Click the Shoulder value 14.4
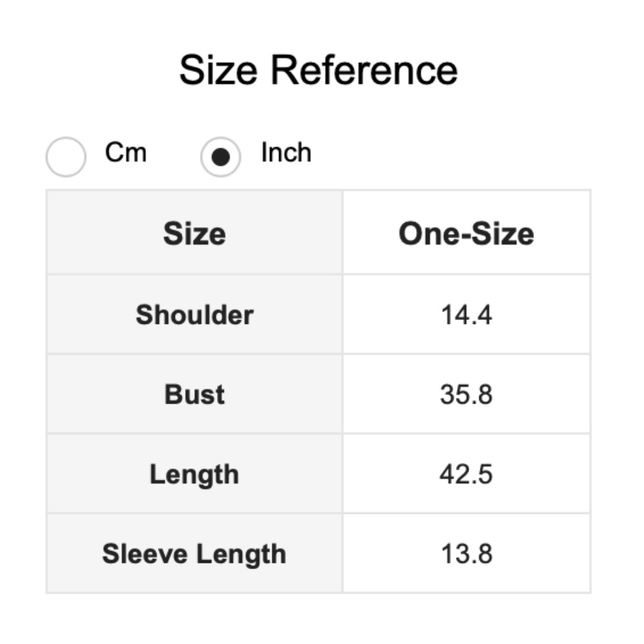The height and width of the screenshot is (644, 644). coord(466,315)
